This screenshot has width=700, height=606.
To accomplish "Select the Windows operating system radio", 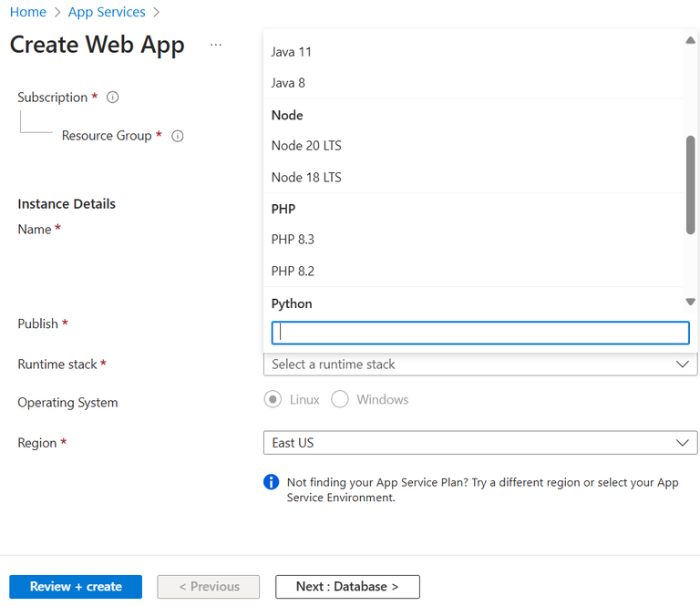I will [x=340, y=399].
